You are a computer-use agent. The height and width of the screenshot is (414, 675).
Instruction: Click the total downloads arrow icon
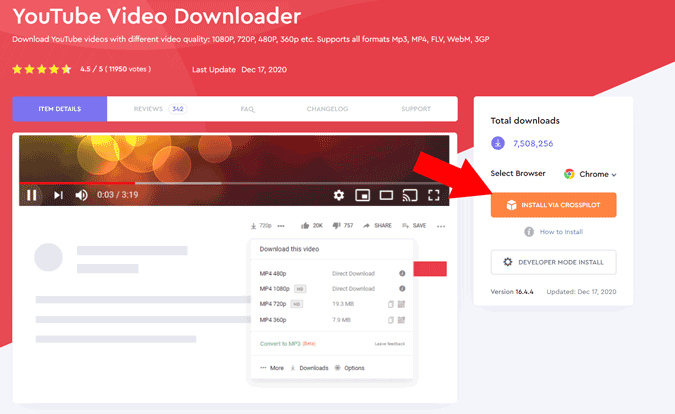tap(498, 143)
